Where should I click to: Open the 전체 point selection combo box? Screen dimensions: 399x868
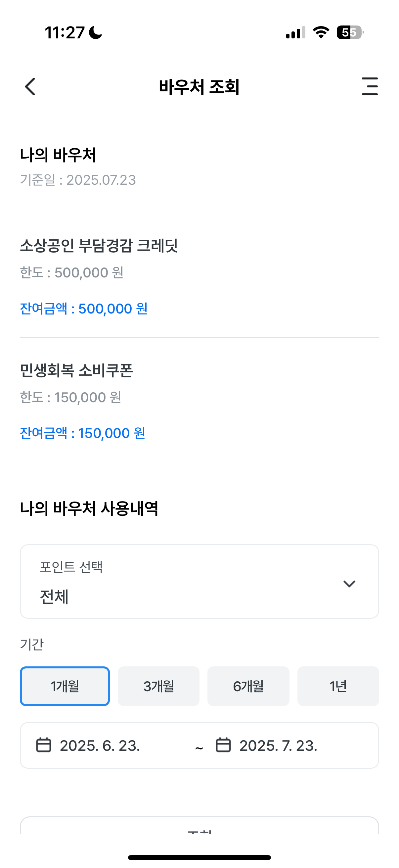pos(199,581)
